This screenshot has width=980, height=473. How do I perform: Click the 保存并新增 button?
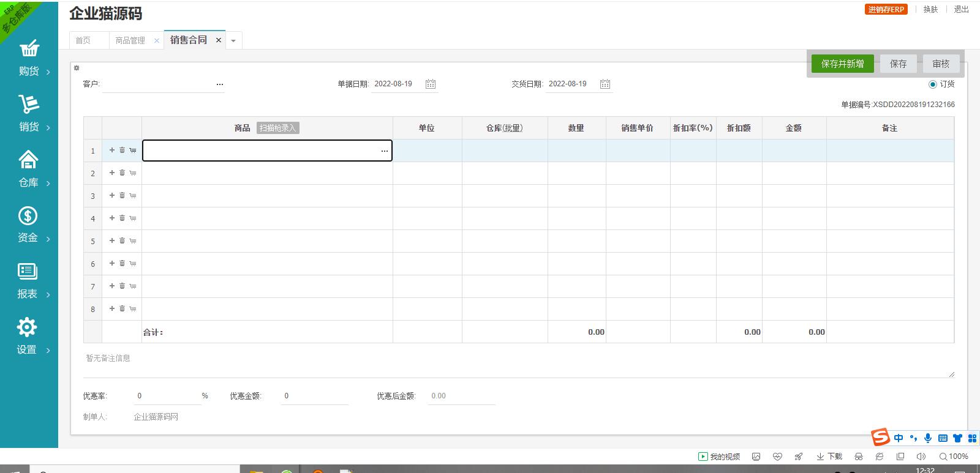point(842,64)
